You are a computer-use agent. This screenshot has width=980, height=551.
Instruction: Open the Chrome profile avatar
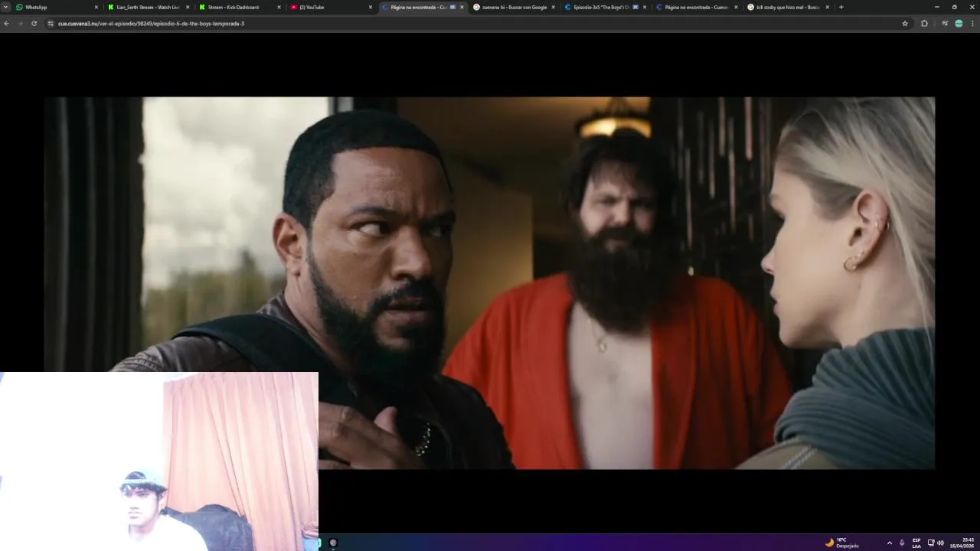pyautogui.click(x=959, y=24)
